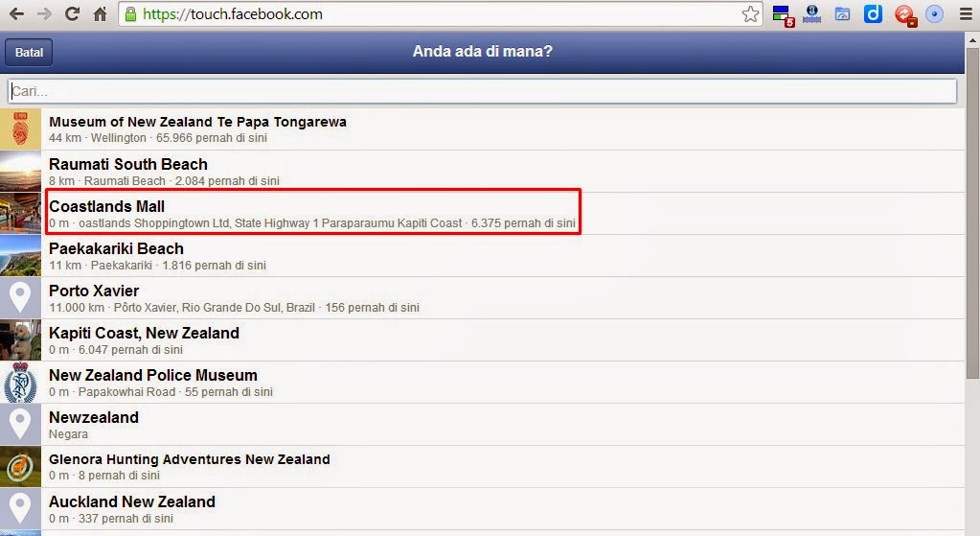The image size is (980, 536).
Task: Select Glenora Hunting Adventures New Zealand
Action: (482, 467)
